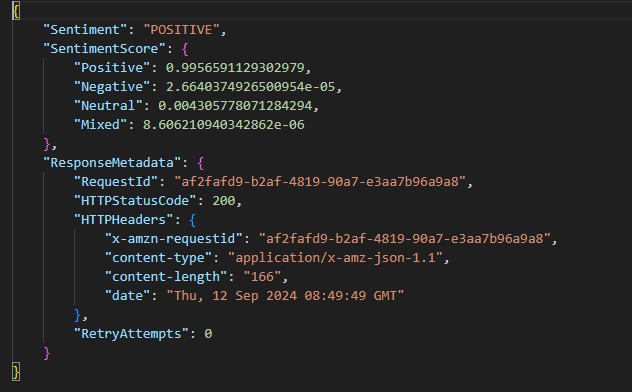The height and width of the screenshot is (392, 632).
Task: Click the "Sentiment" key
Action: [85, 30]
